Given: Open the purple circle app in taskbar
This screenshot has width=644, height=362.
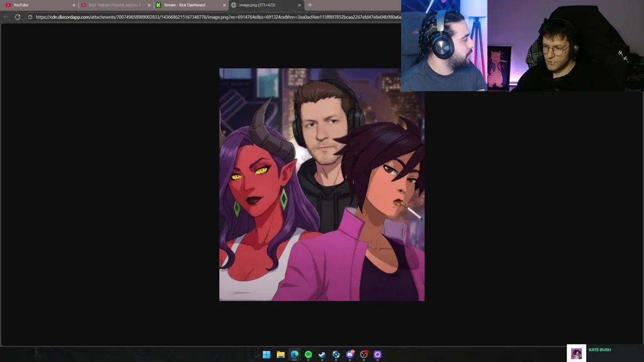Looking at the screenshot, I should coord(378,354).
